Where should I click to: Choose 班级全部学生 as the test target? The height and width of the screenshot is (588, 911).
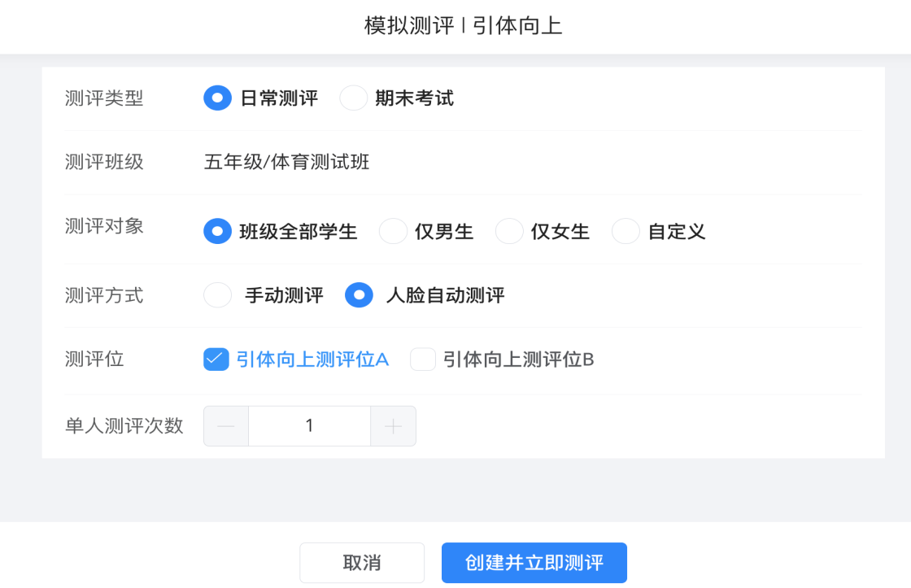[217, 231]
